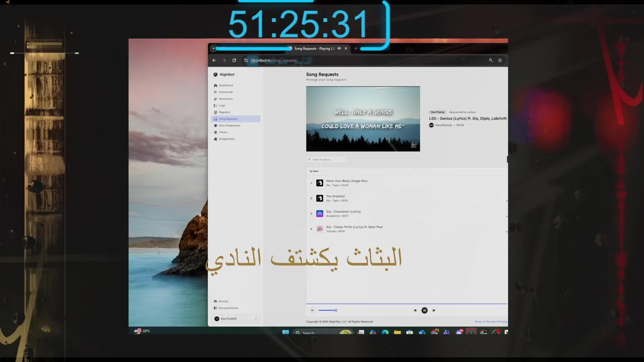644x362 pixels.
Task: Open the Discord link in sidebar
Action: 221,301
